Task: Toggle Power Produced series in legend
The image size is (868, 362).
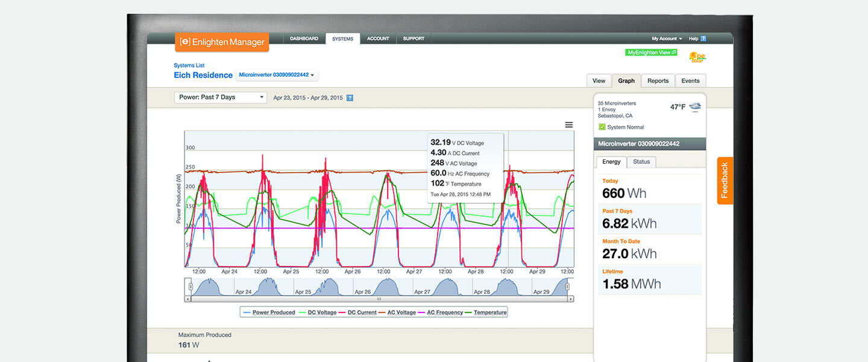Action: click(x=269, y=313)
